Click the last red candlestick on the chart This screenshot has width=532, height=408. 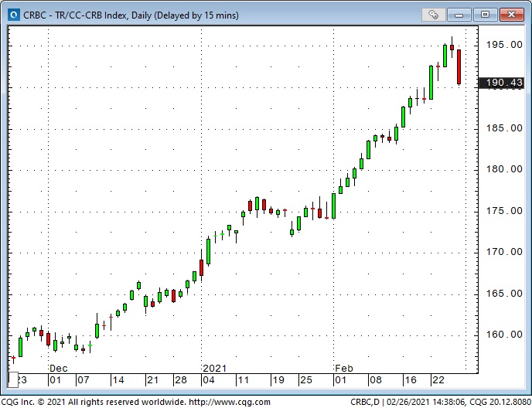pyautogui.click(x=459, y=67)
